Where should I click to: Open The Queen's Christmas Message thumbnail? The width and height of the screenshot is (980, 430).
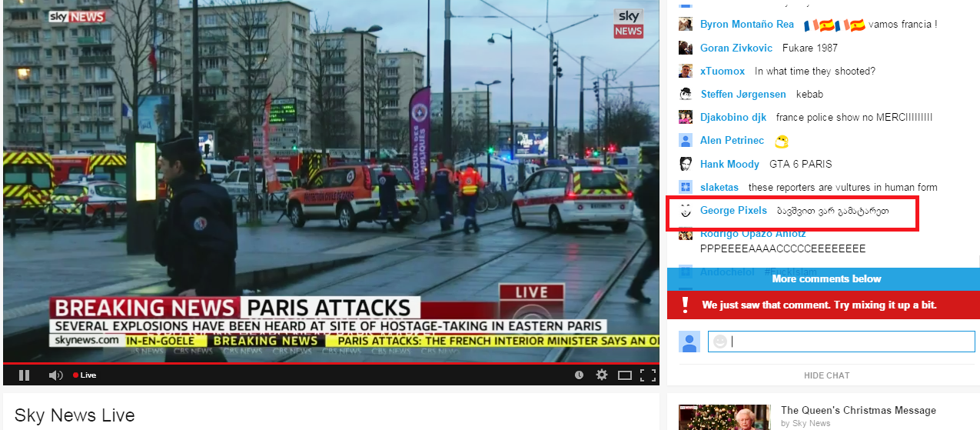(724, 418)
